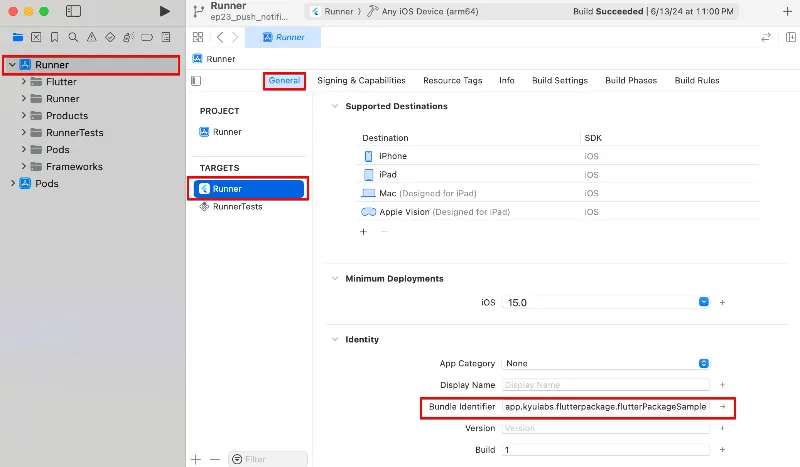The image size is (800, 467).
Task: Expand the Frameworks folder
Action: pyautogui.click(x=23, y=166)
